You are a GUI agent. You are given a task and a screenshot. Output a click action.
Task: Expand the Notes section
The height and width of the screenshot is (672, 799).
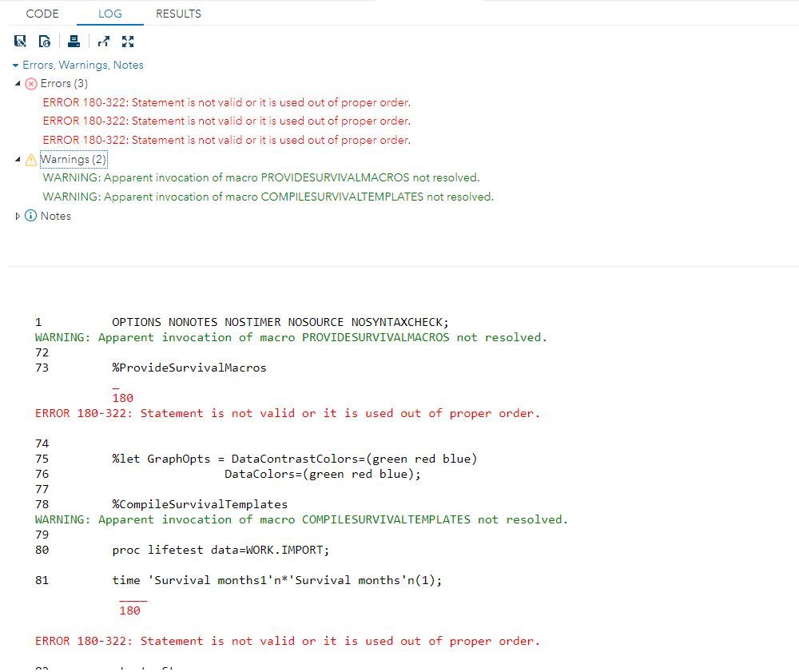[x=18, y=216]
